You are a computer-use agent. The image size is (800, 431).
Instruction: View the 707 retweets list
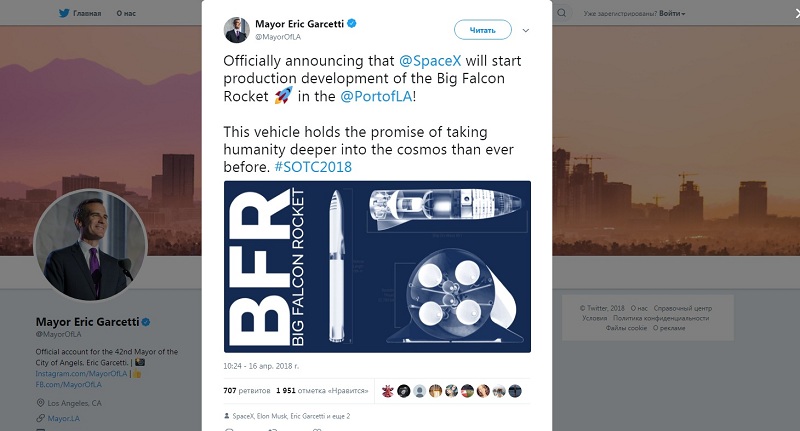(246, 391)
